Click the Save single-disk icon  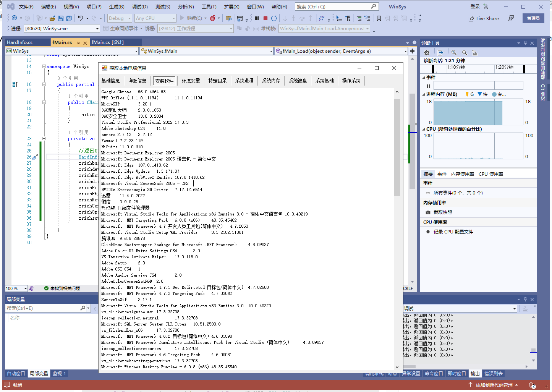(61, 18)
